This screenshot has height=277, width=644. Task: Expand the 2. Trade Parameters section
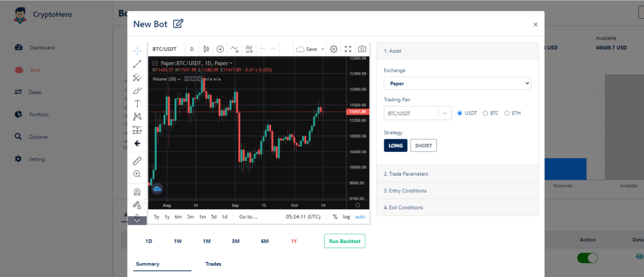(x=458, y=174)
